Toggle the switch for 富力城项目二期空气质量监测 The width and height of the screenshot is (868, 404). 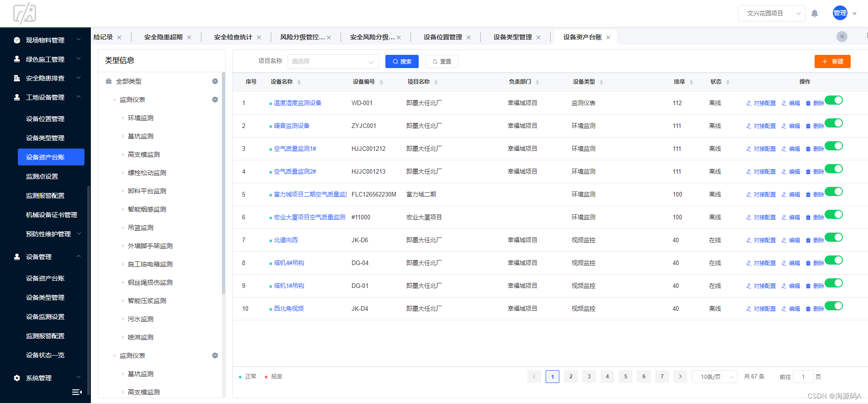[833, 191]
